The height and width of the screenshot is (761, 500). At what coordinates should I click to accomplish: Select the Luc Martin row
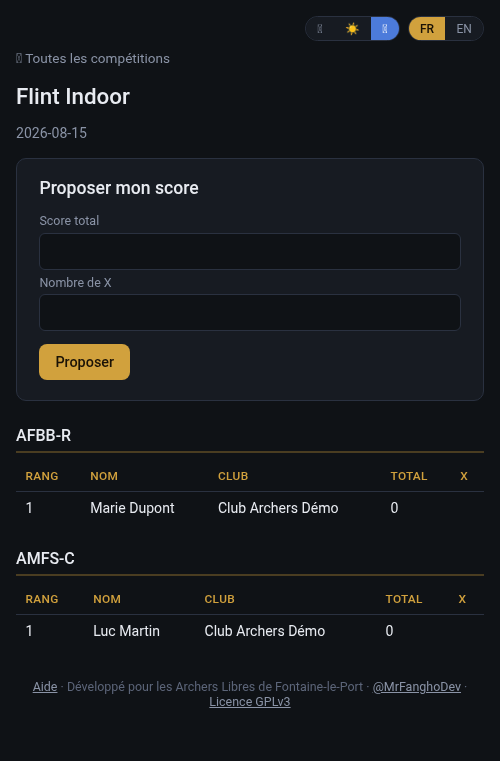click(x=250, y=630)
